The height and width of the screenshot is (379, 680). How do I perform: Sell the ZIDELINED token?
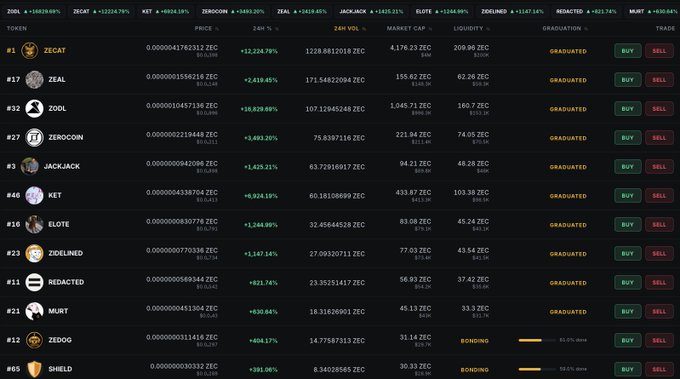(x=659, y=254)
